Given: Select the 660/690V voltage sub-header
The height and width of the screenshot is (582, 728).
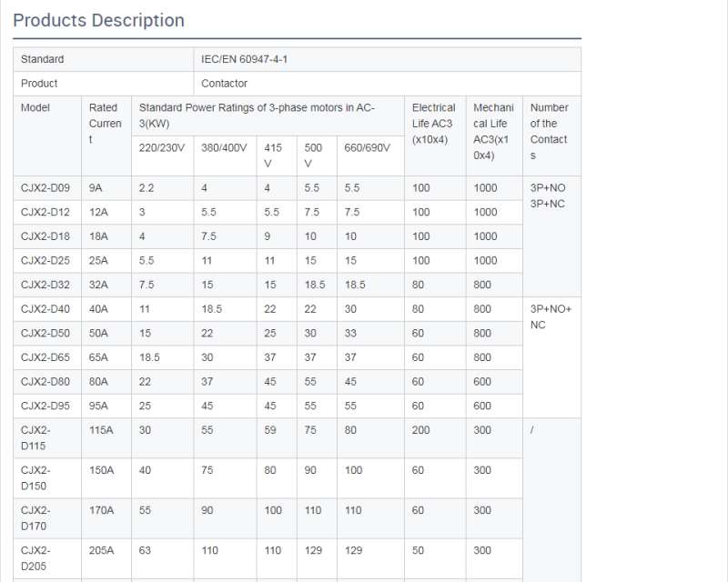Looking at the screenshot, I should pyautogui.click(x=367, y=147).
